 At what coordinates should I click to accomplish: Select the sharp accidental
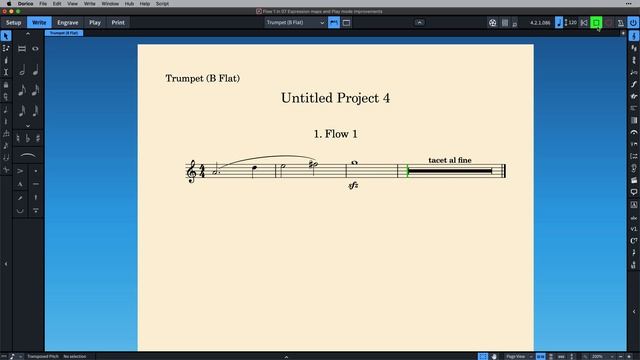point(38,138)
